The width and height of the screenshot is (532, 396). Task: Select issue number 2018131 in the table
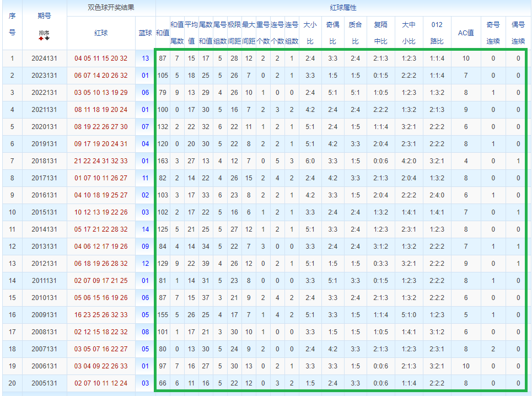(44, 161)
